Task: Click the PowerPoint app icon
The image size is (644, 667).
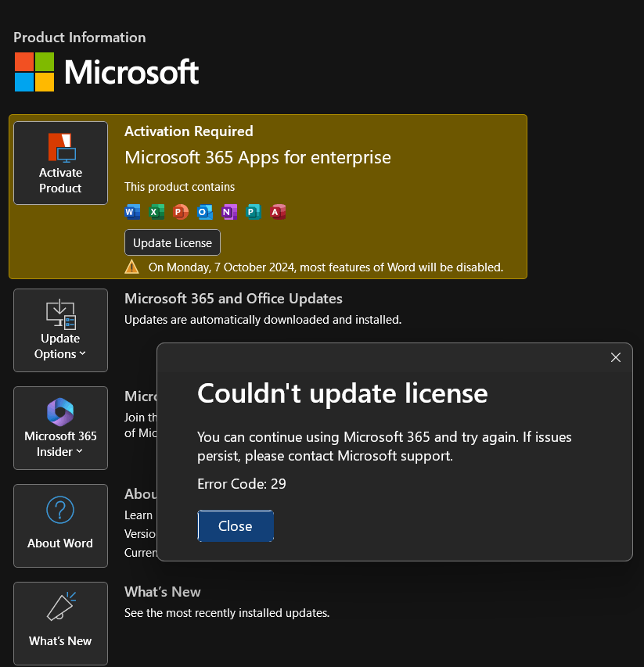Action: (x=181, y=212)
